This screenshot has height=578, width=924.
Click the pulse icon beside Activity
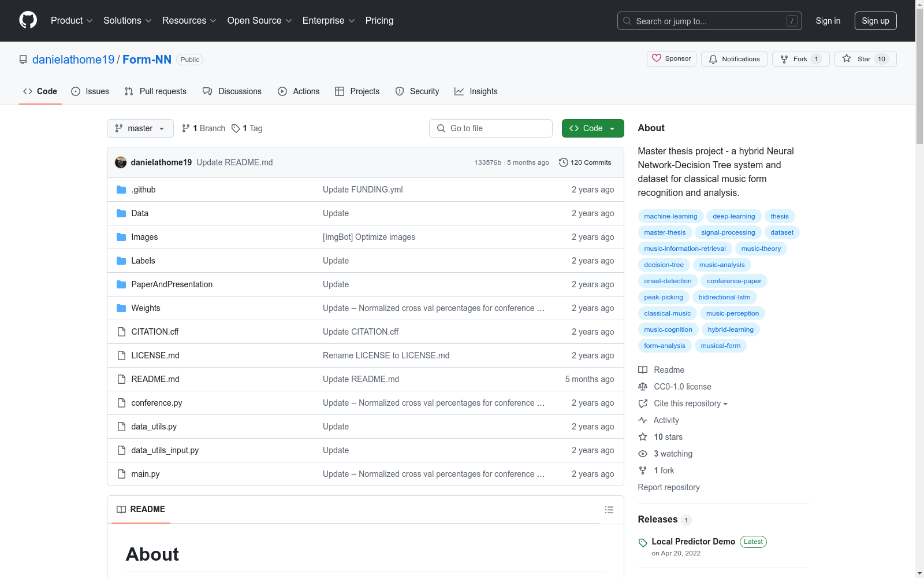[x=643, y=420]
